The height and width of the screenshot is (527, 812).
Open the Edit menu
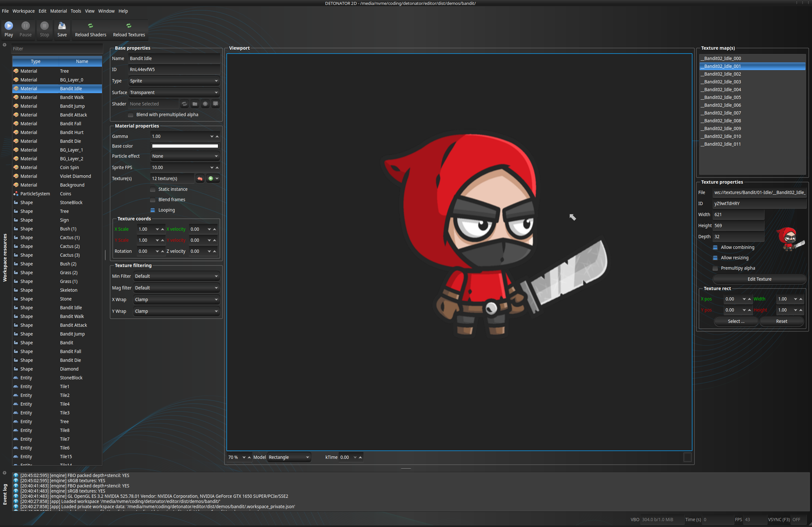coord(42,11)
